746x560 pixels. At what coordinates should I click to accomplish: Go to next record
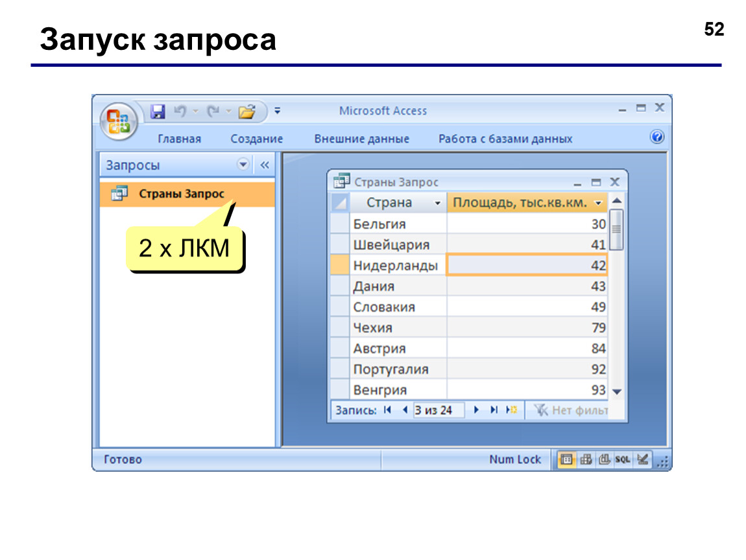click(475, 410)
